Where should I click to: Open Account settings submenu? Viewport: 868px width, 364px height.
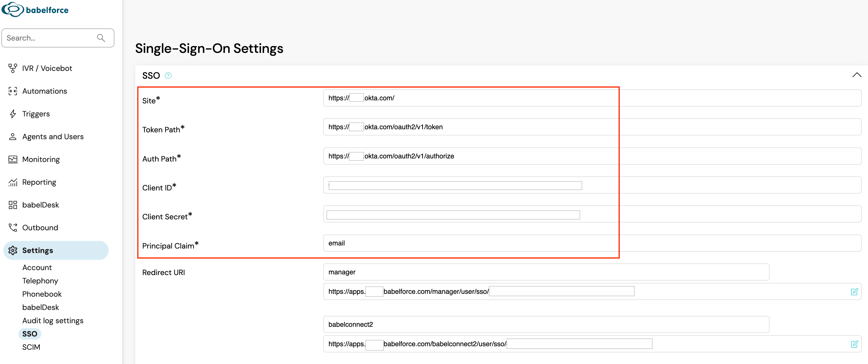coord(37,267)
